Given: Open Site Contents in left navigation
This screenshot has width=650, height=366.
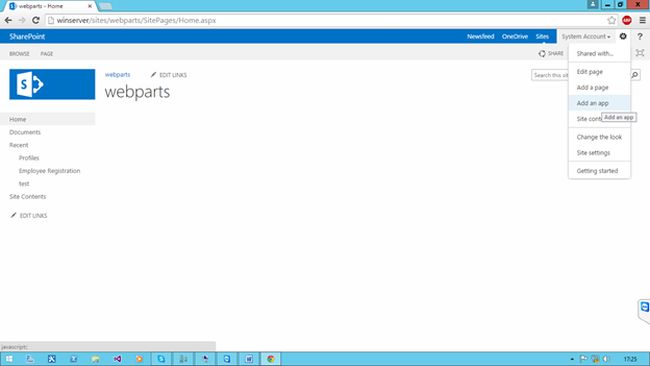Looking at the screenshot, I should 27,196.
